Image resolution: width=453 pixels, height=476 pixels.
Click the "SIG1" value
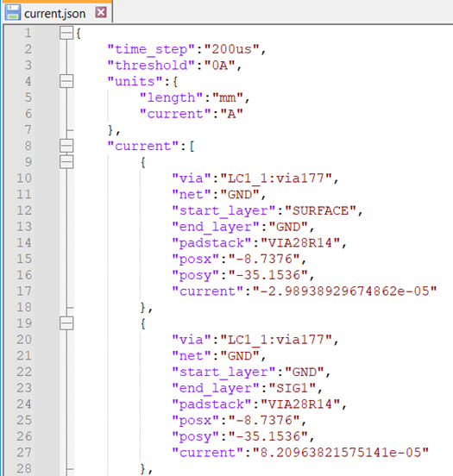[292, 388]
